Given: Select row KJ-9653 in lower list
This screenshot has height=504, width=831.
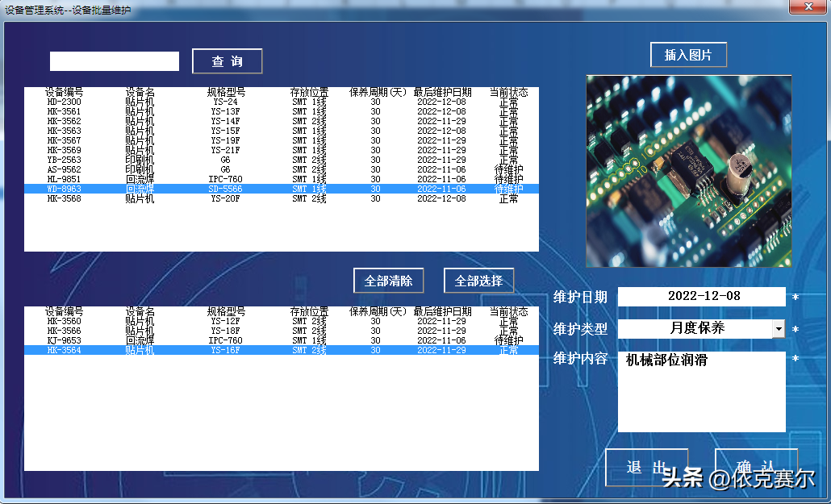Looking at the screenshot, I should [x=282, y=340].
